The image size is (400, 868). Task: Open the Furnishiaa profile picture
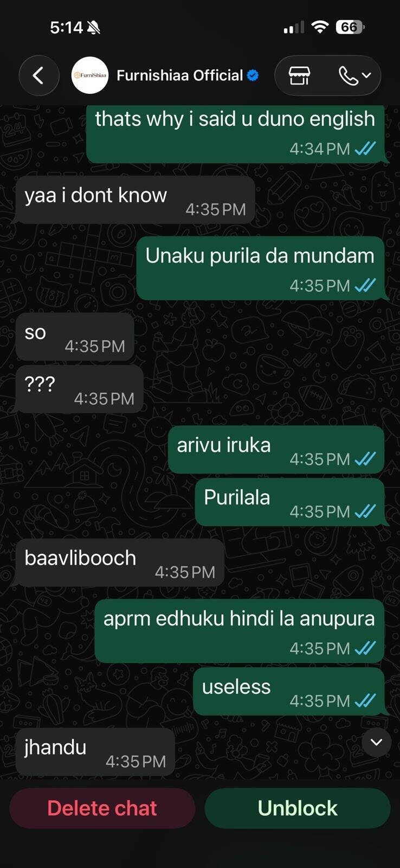tap(91, 75)
